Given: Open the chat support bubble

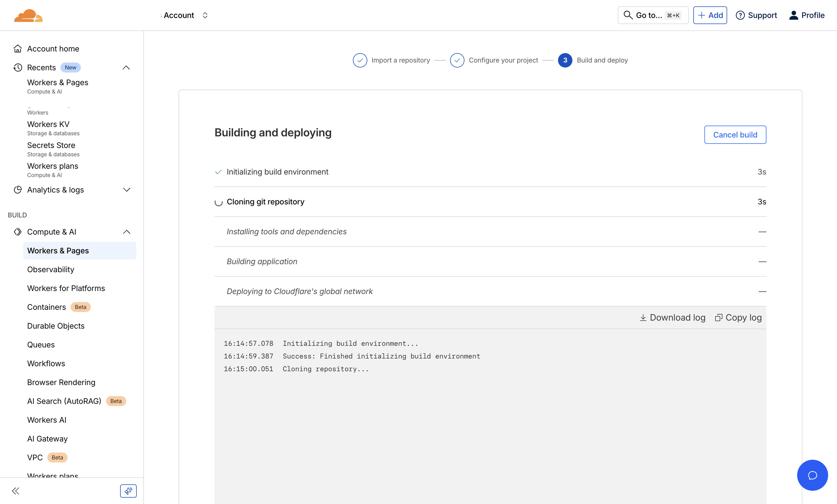Looking at the screenshot, I should click(813, 475).
